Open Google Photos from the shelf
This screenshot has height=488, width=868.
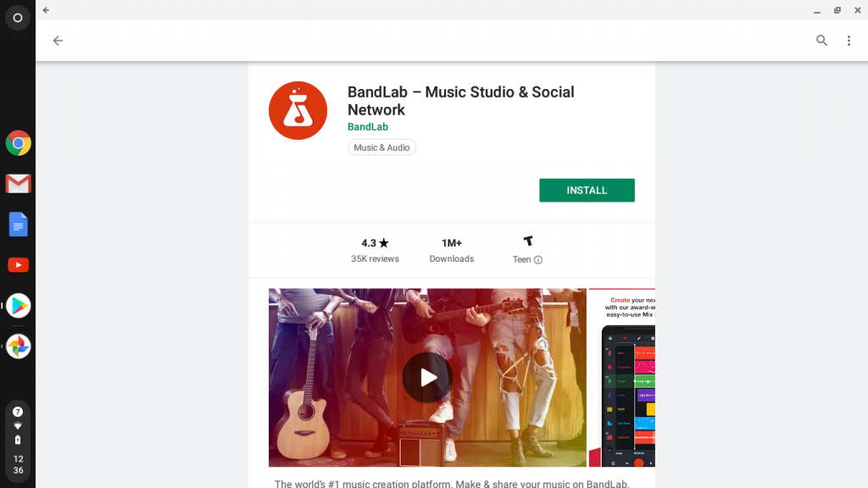[x=19, y=347]
